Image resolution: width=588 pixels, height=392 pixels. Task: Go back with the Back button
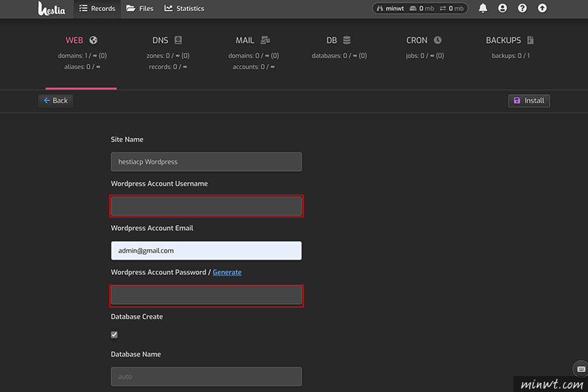click(x=55, y=100)
